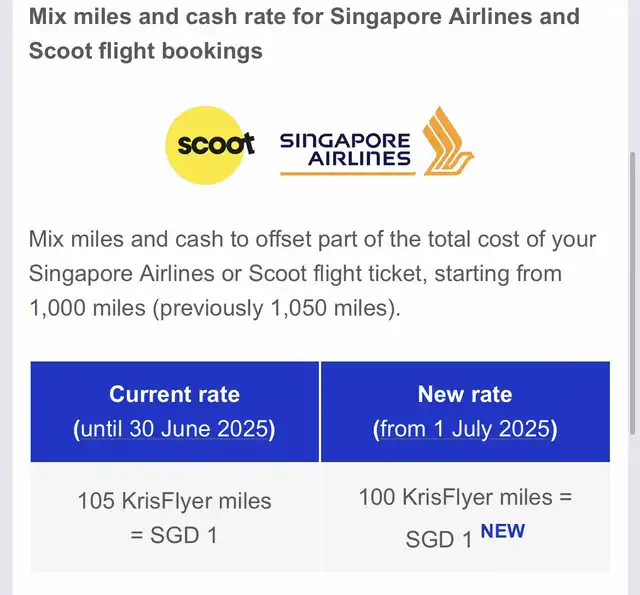Viewport: 640px width, 595px height.
Task: Click the "SGD 1" text beside NEW badge
Action: click(439, 539)
